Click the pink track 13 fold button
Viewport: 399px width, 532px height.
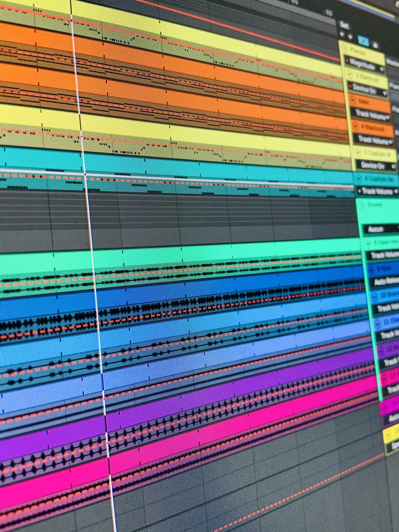[x=384, y=379]
